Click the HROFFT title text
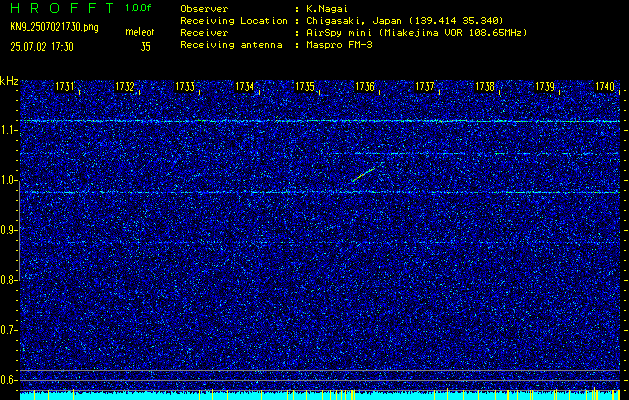629x400 pixels. pyautogui.click(x=62, y=8)
